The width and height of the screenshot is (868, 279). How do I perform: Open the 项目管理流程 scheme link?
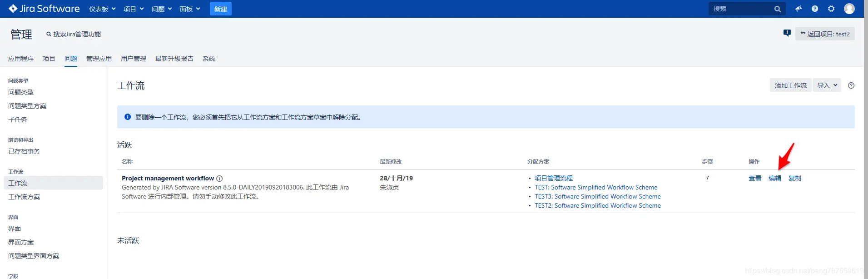tap(554, 178)
